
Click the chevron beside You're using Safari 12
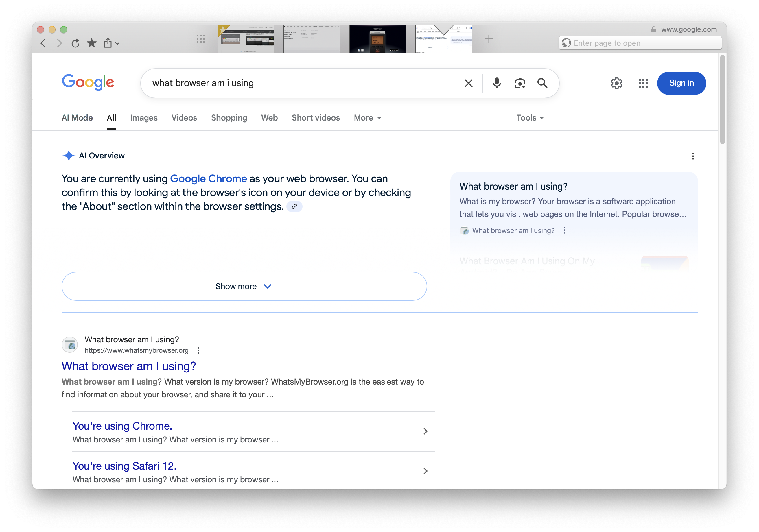(425, 471)
